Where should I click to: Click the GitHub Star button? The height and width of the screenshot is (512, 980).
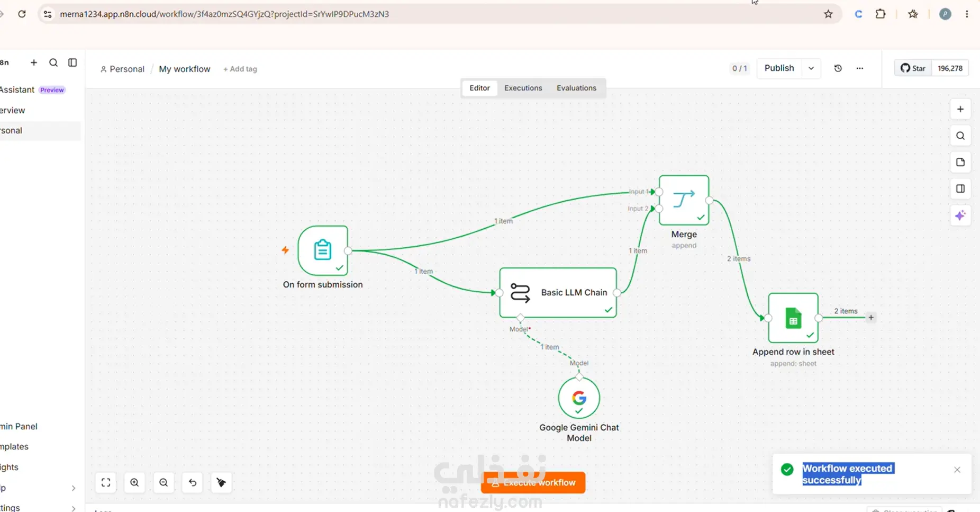(x=913, y=68)
